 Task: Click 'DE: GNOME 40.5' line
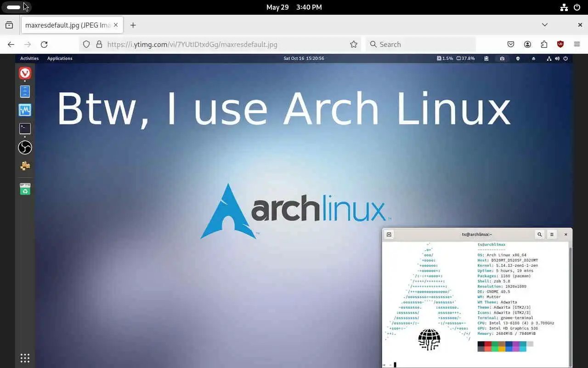[x=494, y=292]
